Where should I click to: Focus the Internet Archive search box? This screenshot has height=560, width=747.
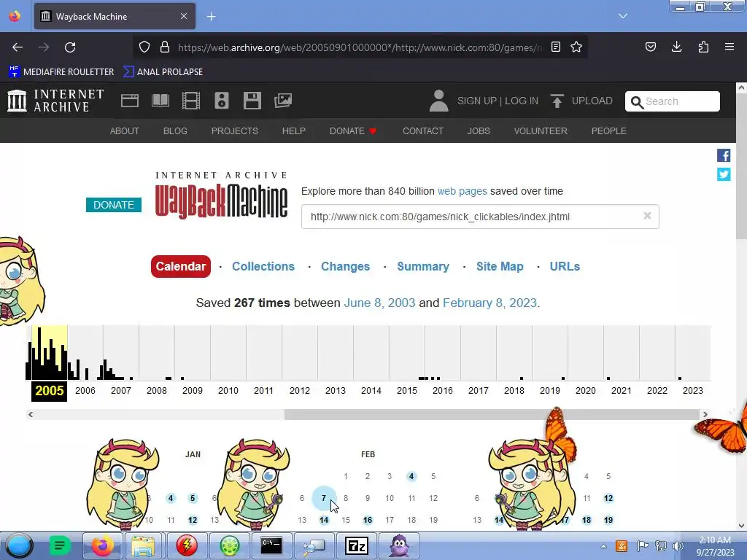pos(672,101)
